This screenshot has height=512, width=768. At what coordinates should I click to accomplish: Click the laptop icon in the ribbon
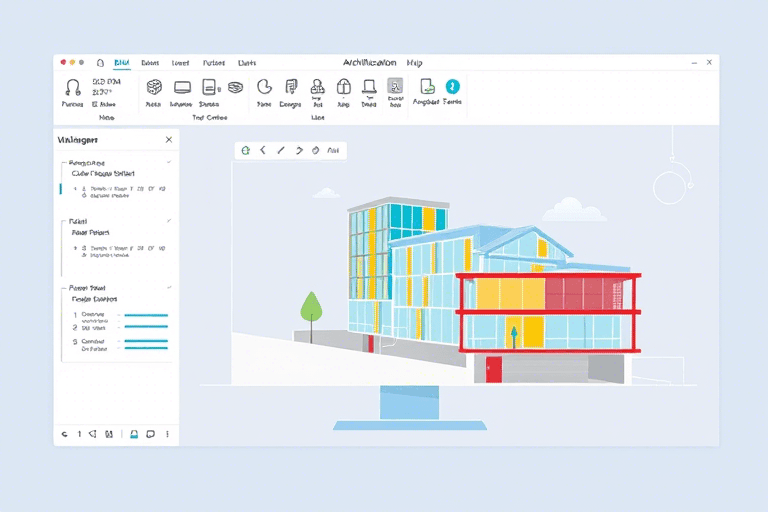[369, 87]
